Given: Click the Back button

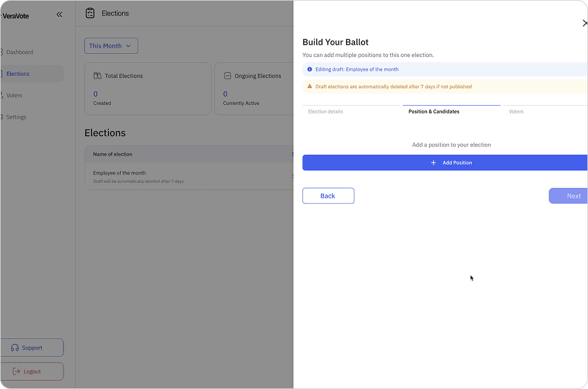Looking at the screenshot, I should click(328, 196).
